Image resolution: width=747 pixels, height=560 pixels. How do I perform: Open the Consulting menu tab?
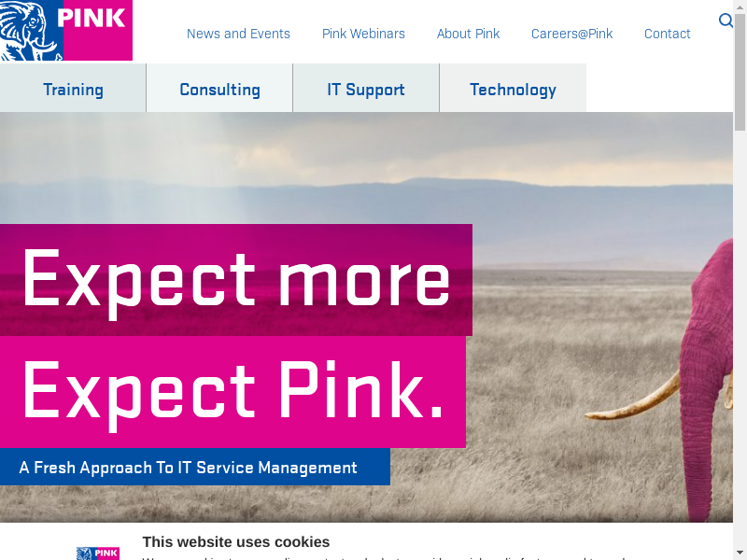coord(219,88)
